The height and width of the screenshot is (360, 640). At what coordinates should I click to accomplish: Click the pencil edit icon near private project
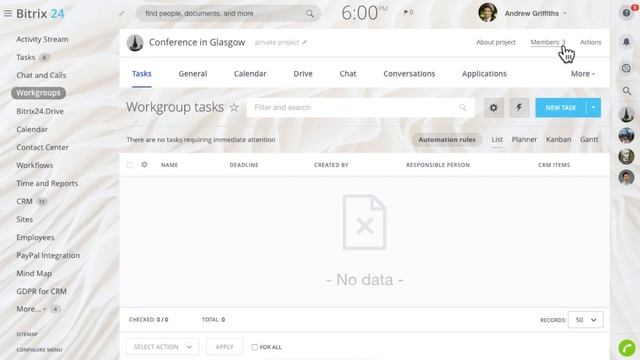tap(304, 42)
